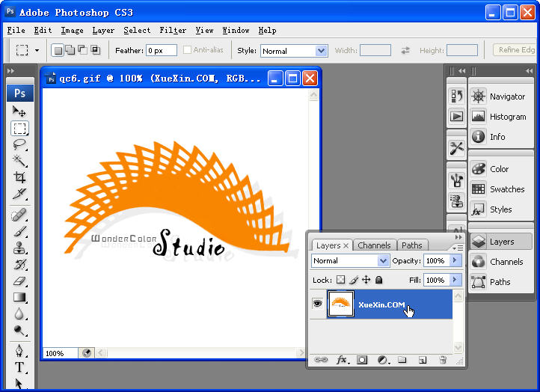The height and width of the screenshot is (392, 540).
Task: Click the Subtract from selection icon
Action: pos(83,50)
